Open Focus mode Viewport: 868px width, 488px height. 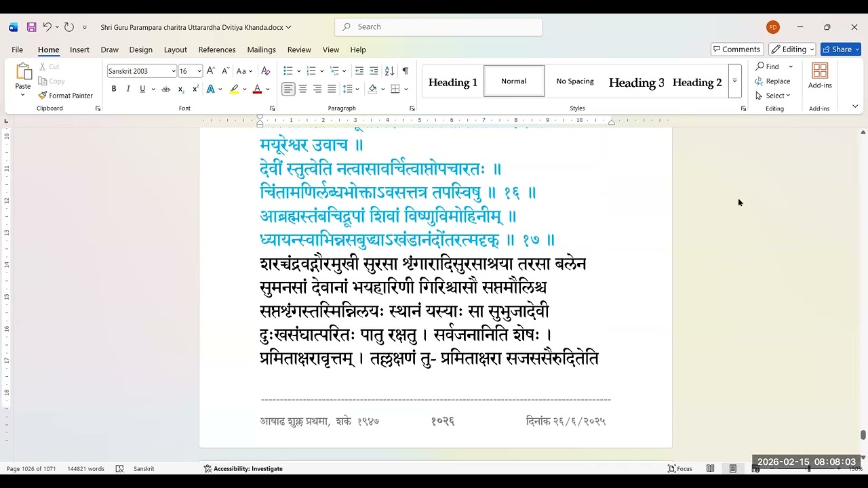680,468
